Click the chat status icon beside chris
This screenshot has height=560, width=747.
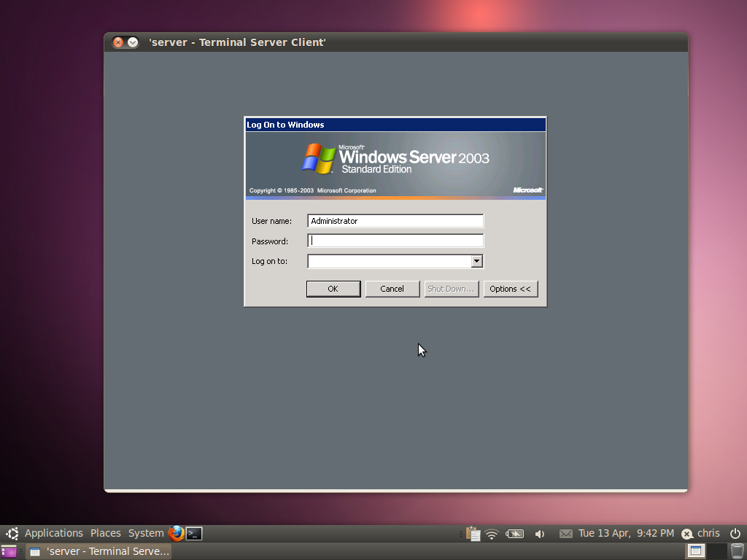[687, 534]
